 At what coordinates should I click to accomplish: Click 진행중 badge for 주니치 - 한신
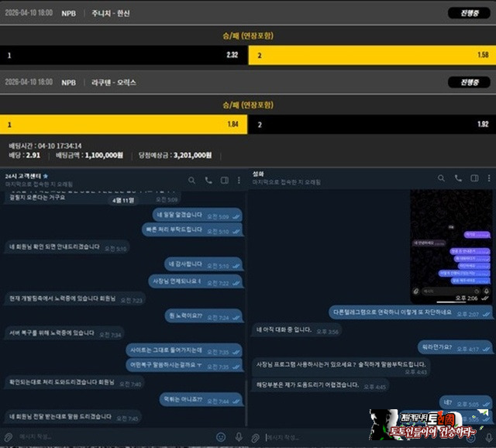pyautogui.click(x=469, y=13)
